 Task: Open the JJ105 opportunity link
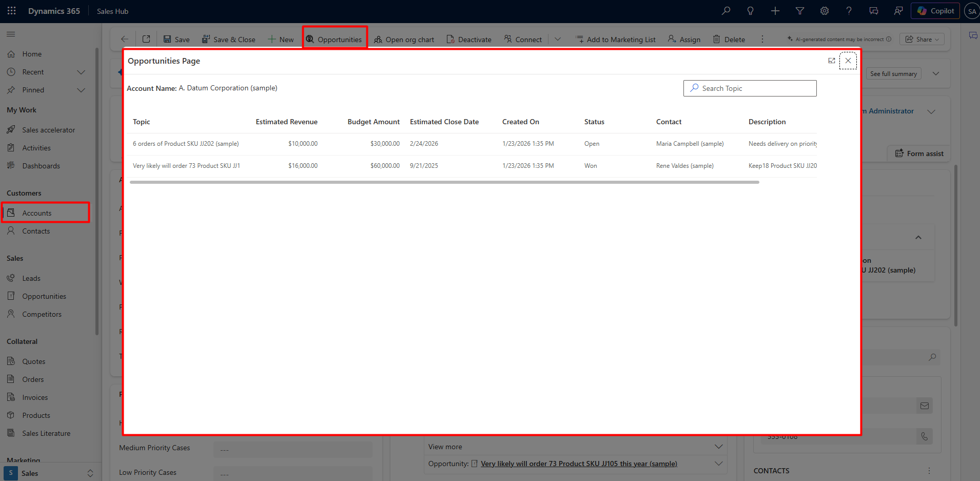click(x=578, y=464)
